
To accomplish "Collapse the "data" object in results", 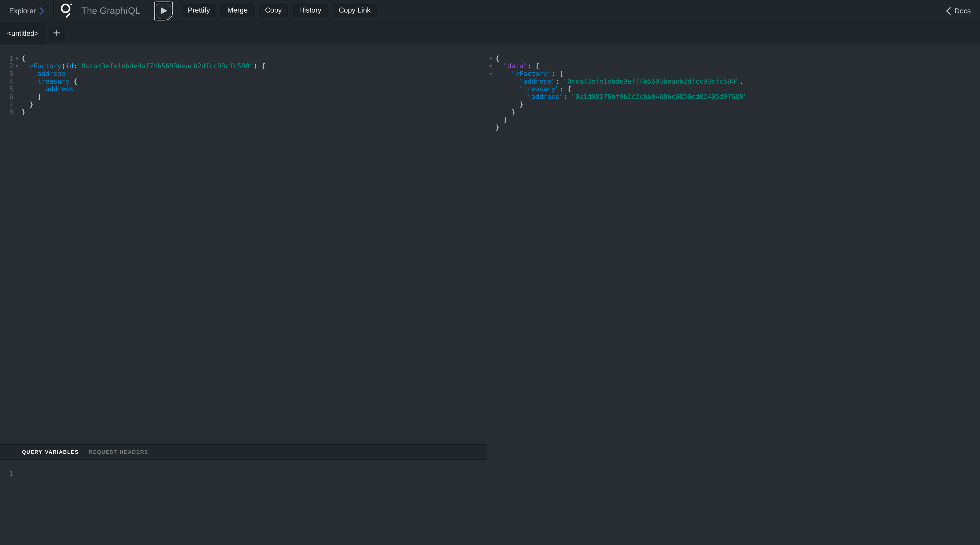I will (491, 66).
